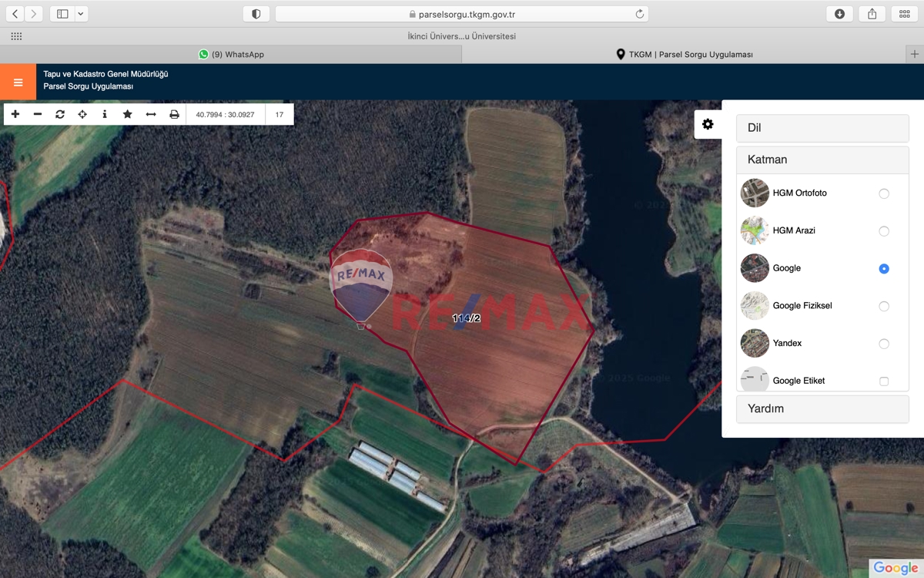Expand the Yardım help section
The width and height of the screenshot is (924, 578).
822,408
